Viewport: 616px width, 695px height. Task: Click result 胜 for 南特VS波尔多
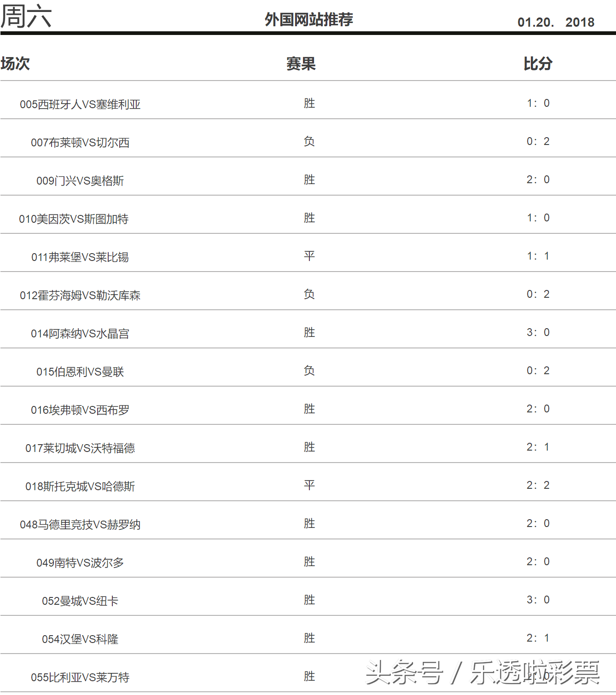point(309,562)
